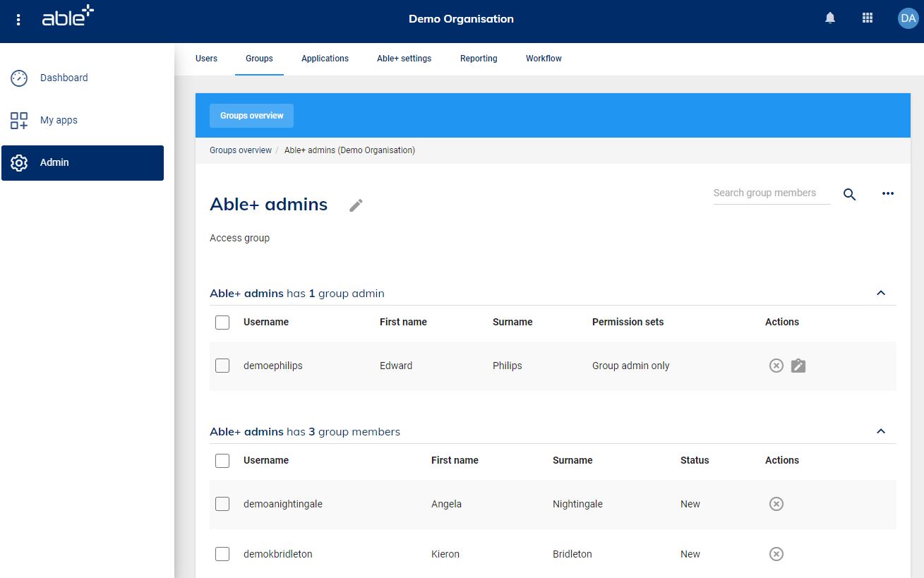Open permission sets clipboard for demoephilips
Image resolution: width=924 pixels, height=578 pixels.
pyautogui.click(x=798, y=366)
